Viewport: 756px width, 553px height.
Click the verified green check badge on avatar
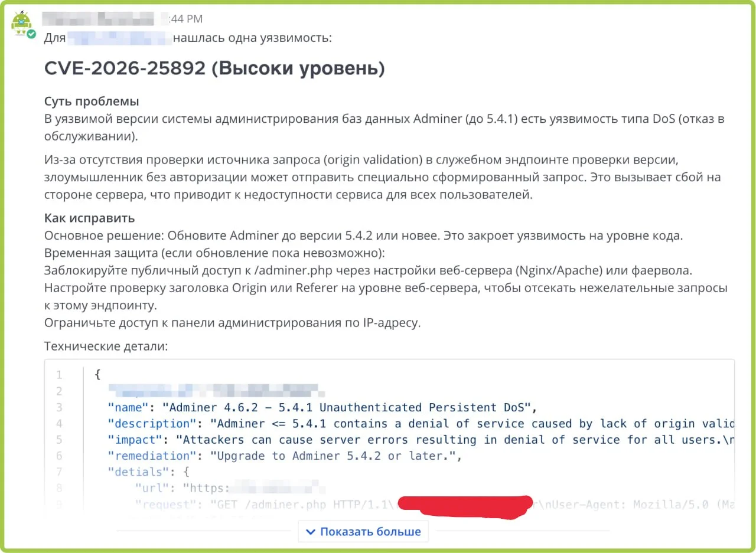(x=31, y=34)
